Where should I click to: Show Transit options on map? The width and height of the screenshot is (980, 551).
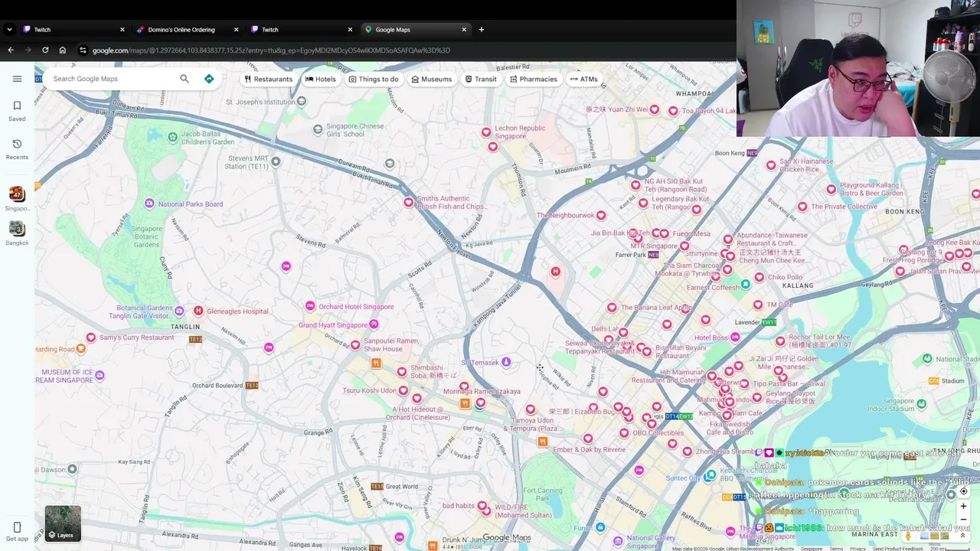tap(481, 79)
